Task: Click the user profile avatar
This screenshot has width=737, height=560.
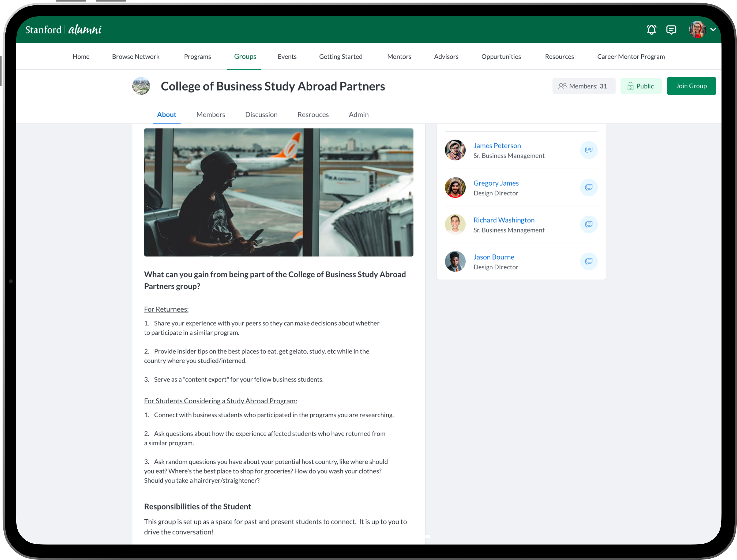Action: (697, 30)
